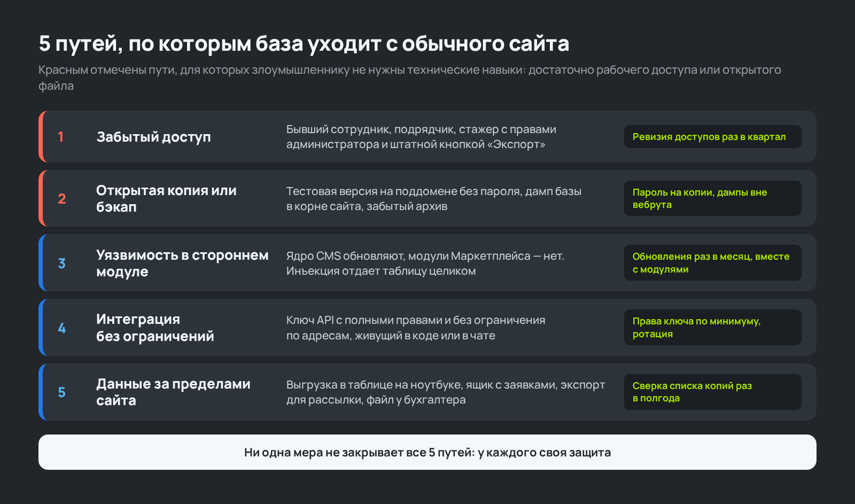This screenshot has height=504, width=855.
Task: Click the subtitle starting «Красным отмечены пути»
Action: pyautogui.click(x=410, y=77)
